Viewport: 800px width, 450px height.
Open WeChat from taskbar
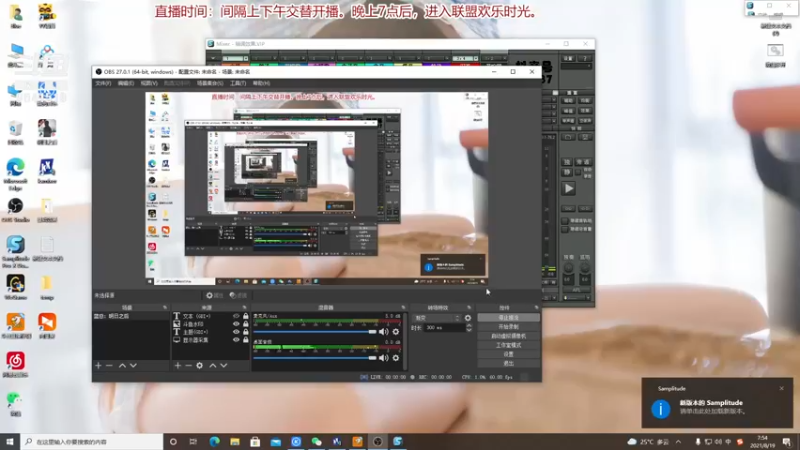[316, 441]
